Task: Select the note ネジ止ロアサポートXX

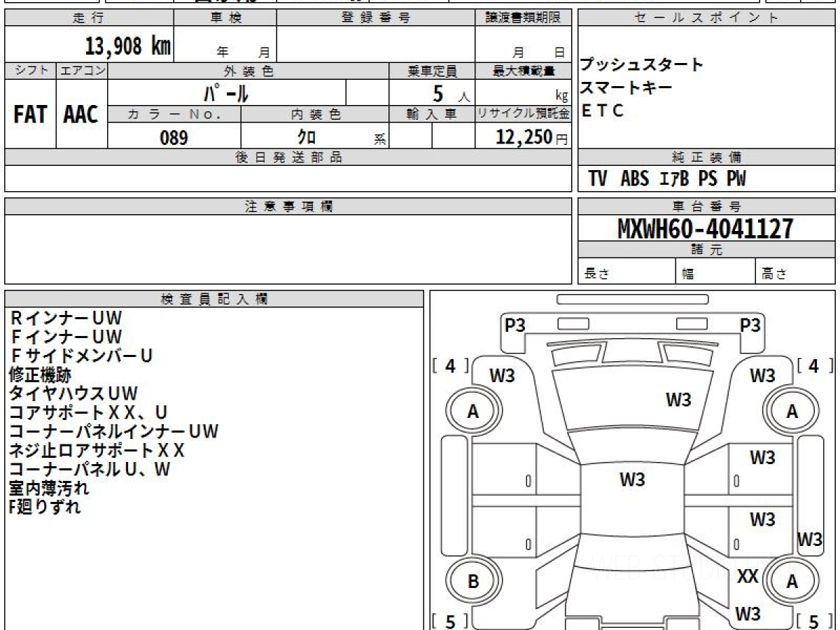Action: click(x=97, y=450)
